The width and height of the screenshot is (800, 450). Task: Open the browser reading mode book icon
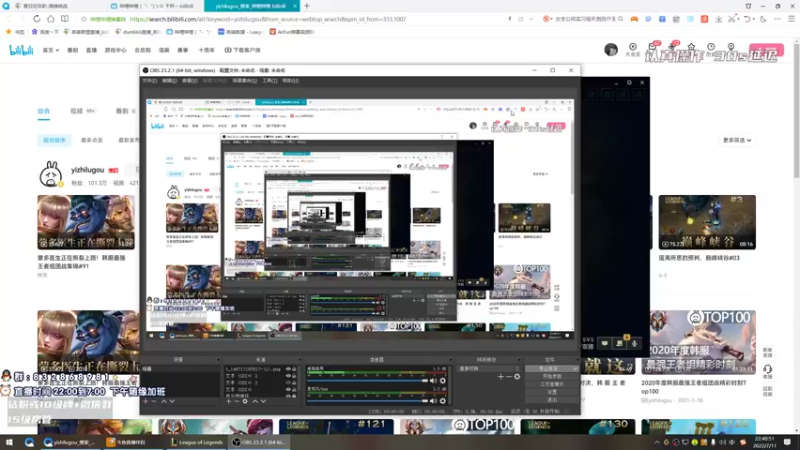[x=65, y=19]
